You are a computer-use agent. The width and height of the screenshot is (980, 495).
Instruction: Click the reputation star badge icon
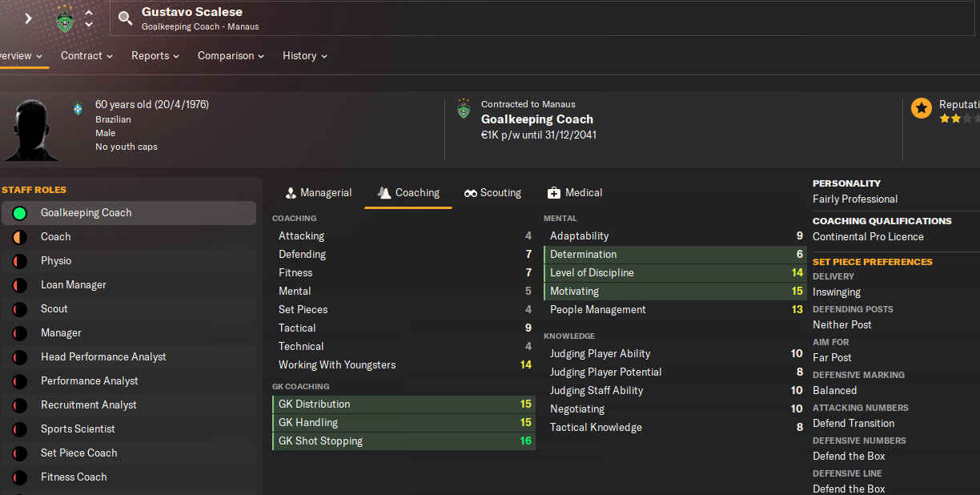tap(922, 107)
